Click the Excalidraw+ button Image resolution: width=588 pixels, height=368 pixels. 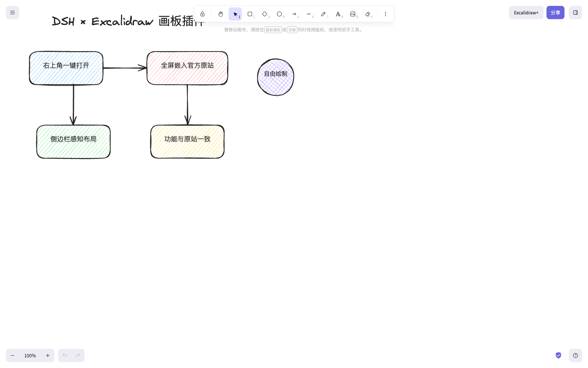coord(526,12)
